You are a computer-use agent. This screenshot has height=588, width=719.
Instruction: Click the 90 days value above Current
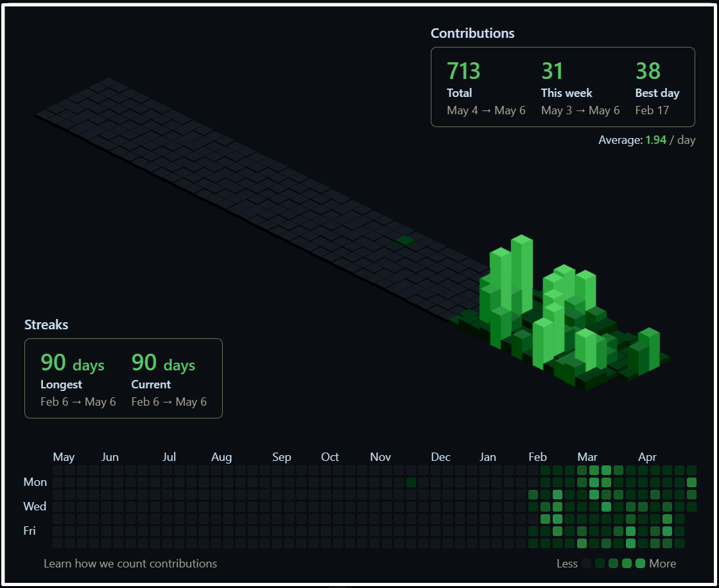click(x=163, y=363)
